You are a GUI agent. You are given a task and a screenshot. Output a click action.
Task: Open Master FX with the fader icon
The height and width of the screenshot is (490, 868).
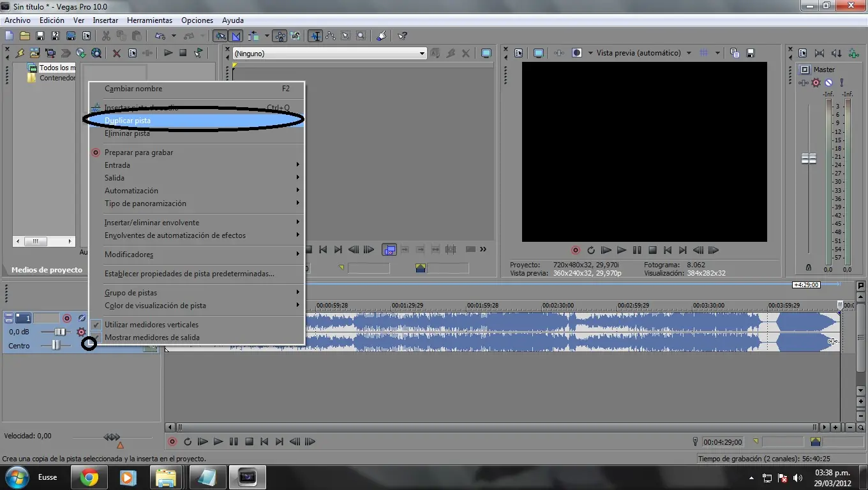click(x=804, y=82)
